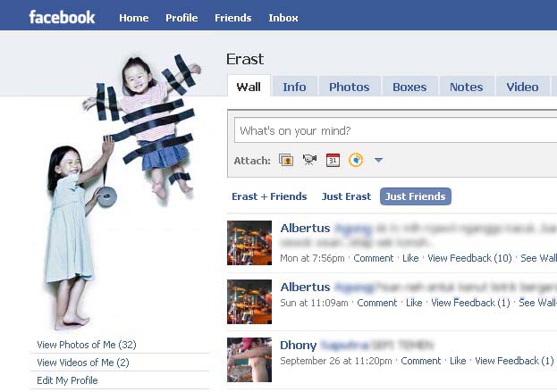The height and width of the screenshot is (392, 557).
Task: Expand View Feedback (10) on Albertus post
Action: pyautogui.click(x=469, y=258)
